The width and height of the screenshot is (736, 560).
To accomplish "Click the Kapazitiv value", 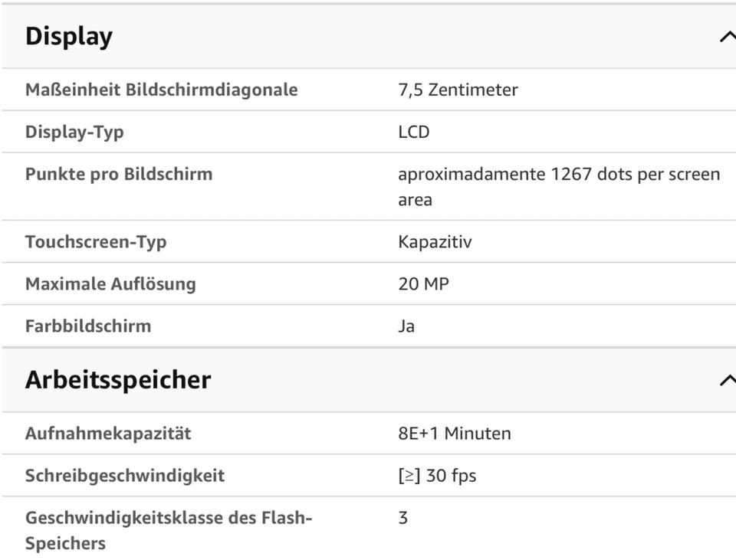I will (x=435, y=242).
